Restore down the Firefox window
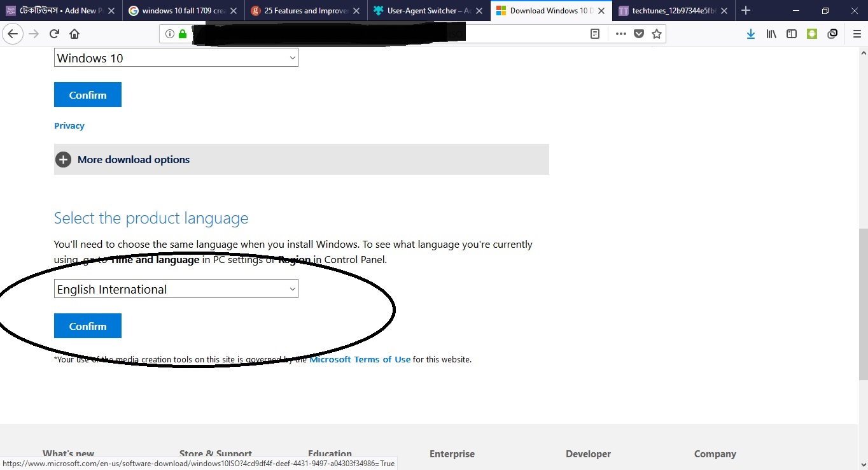 point(825,10)
